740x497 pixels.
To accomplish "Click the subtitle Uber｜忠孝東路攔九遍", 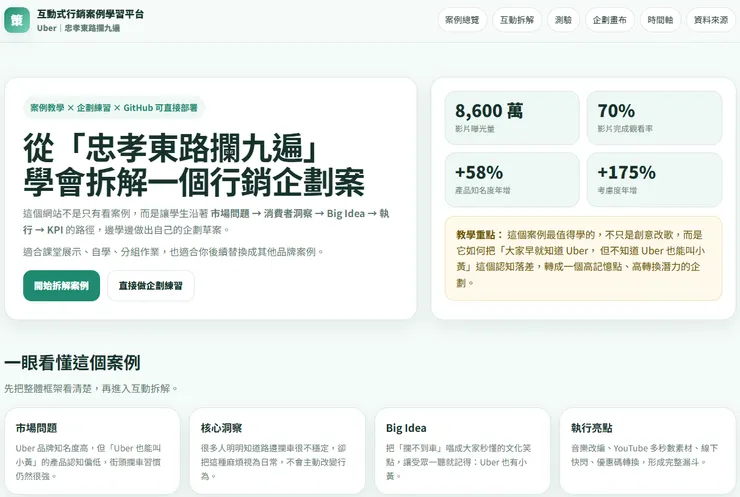I will (x=78, y=28).
